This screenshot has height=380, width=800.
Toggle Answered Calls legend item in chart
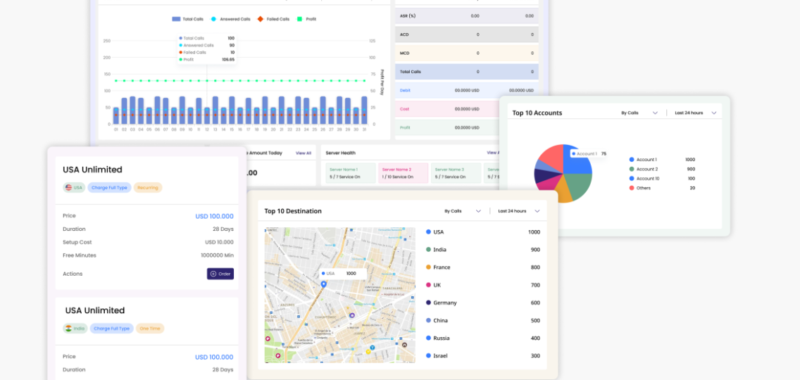coord(231,19)
